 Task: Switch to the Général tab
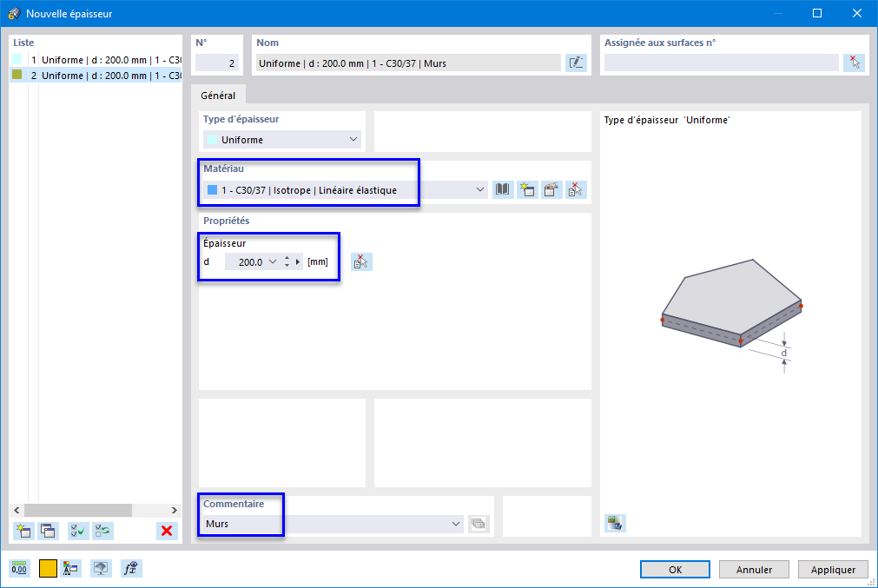(x=218, y=96)
